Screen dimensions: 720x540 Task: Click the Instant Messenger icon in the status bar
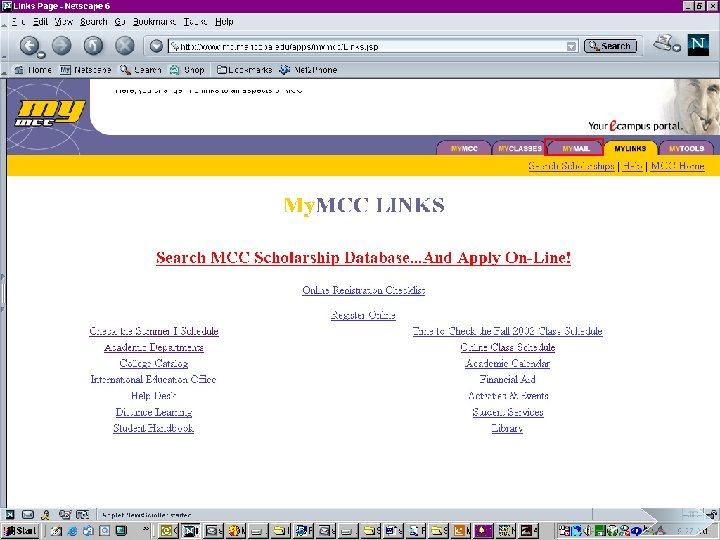45,515
